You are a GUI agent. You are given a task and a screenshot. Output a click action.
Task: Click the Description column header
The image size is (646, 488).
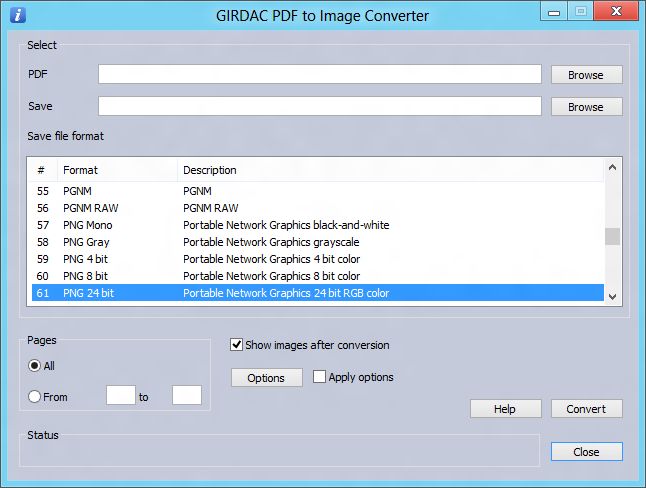tap(391, 170)
